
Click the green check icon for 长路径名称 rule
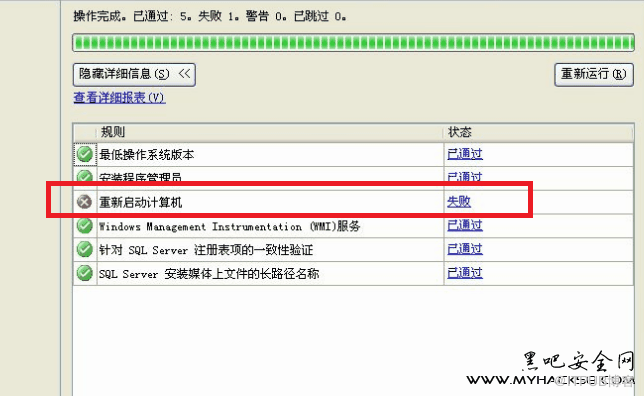coord(85,273)
